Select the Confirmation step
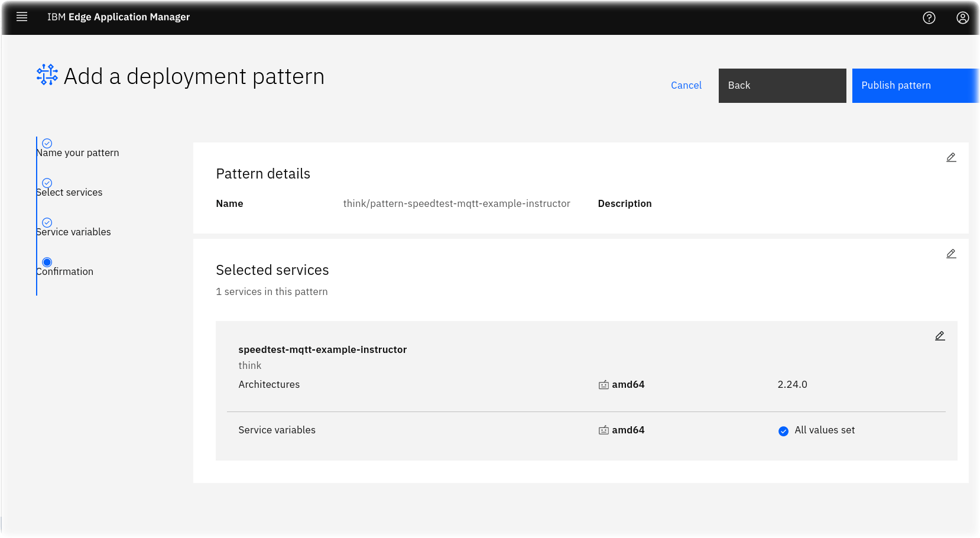980x538 pixels. coord(65,271)
